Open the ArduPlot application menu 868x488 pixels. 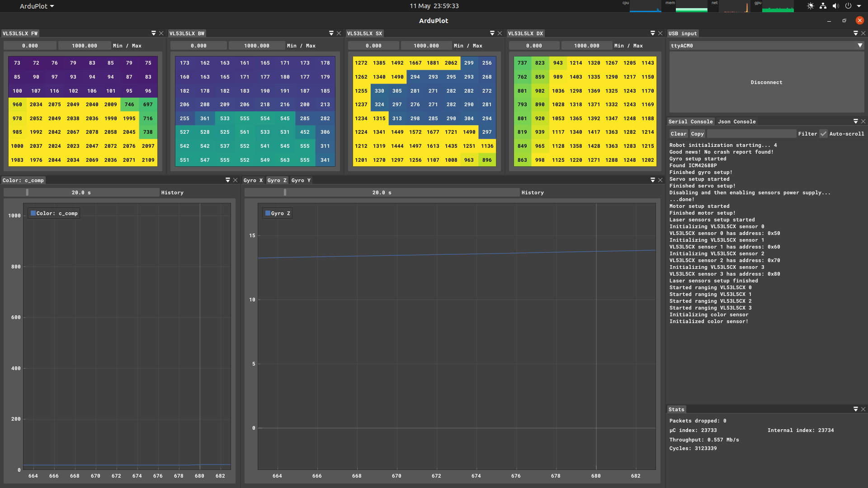[37, 6]
